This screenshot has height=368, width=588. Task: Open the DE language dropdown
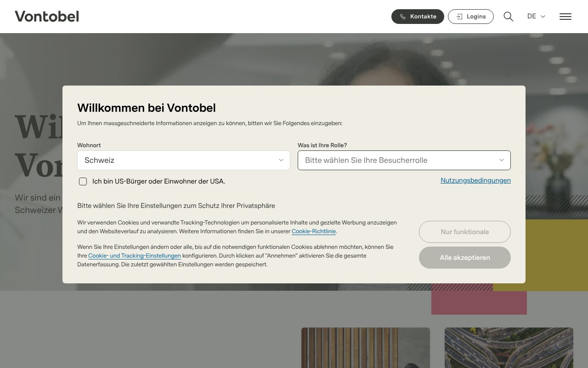[x=536, y=17]
